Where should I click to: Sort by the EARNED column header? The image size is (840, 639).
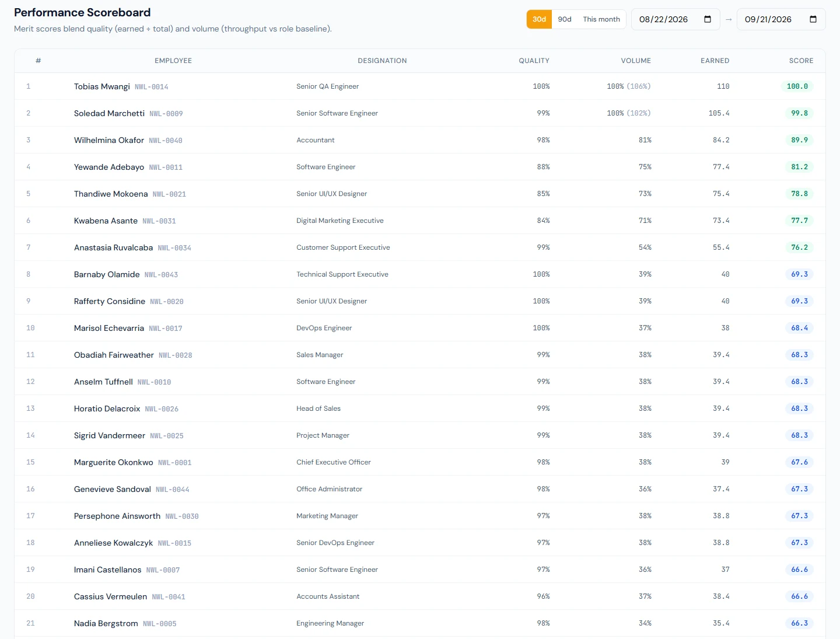click(x=715, y=61)
